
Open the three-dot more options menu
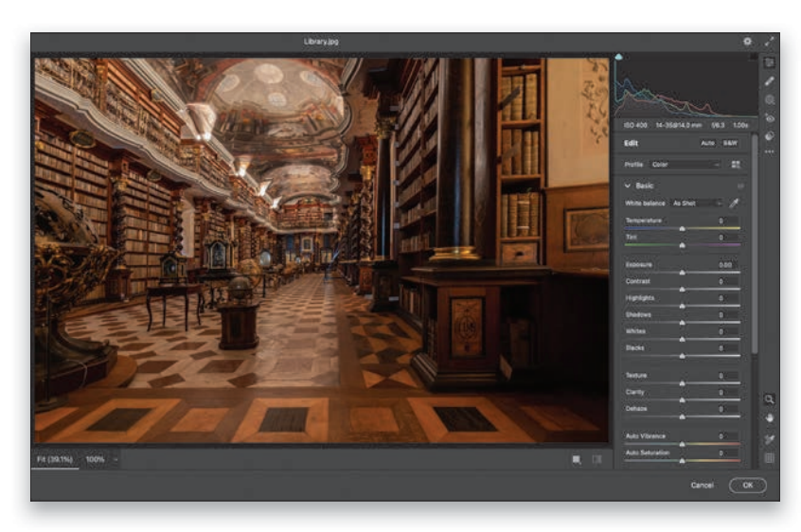[769, 151]
